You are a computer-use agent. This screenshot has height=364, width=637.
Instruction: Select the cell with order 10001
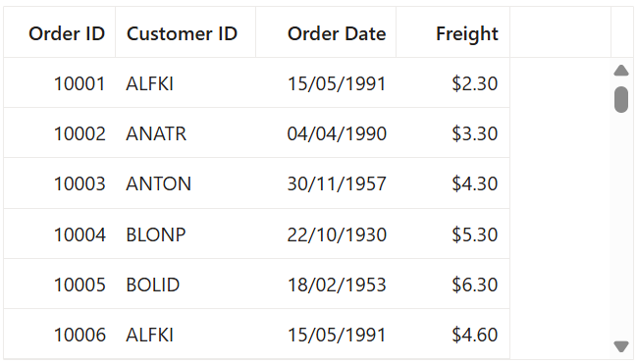coord(60,82)
